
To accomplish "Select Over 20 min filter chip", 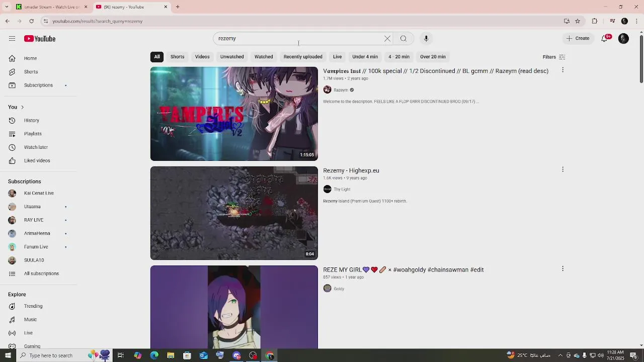I will (x=433, y=57).
